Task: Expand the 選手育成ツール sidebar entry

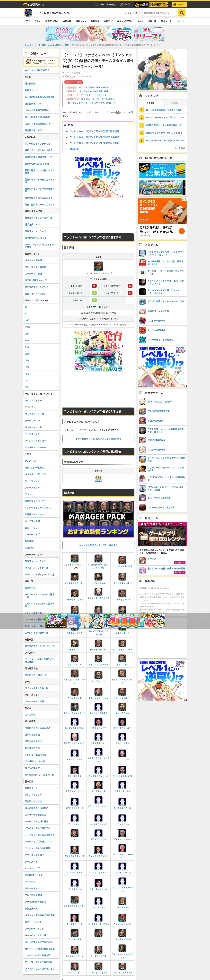Action: point(41,224)
